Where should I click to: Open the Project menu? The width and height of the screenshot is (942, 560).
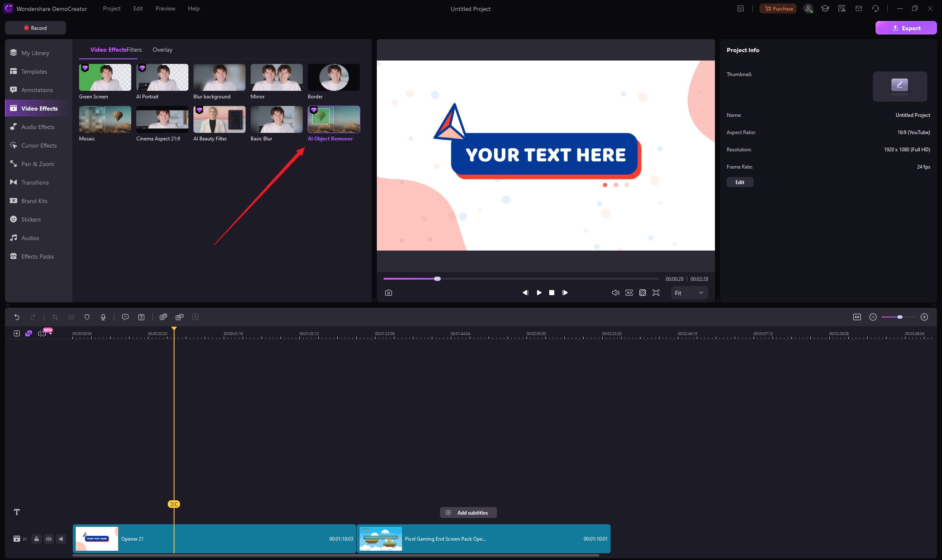(x=111, y=8)
